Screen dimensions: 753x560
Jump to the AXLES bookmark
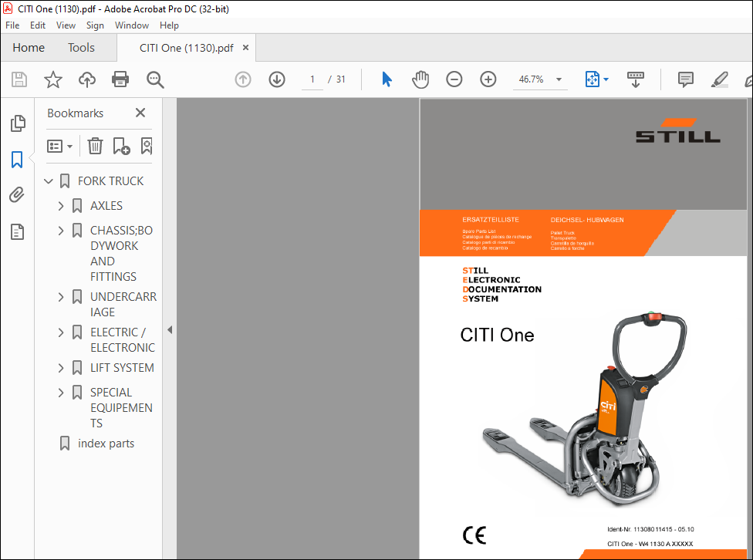tap(106, 205)
